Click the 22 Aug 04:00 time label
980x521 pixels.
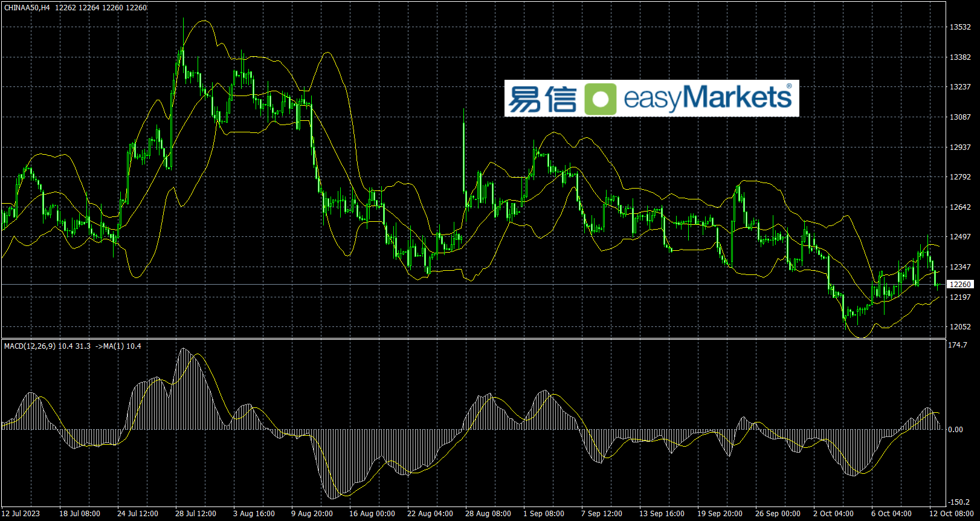[x=430, y=514]
